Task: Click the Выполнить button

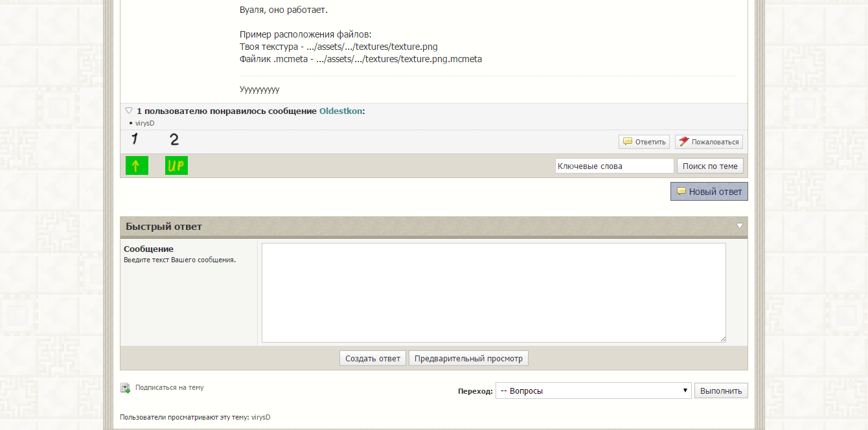Action: coord(721,390)
